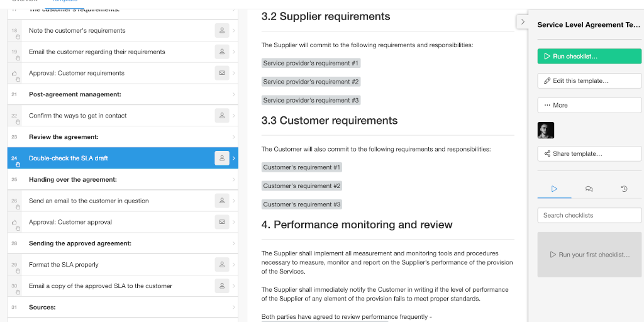Click Edit this template button
This screenshot has height=322, width=644.
(589, 81)
